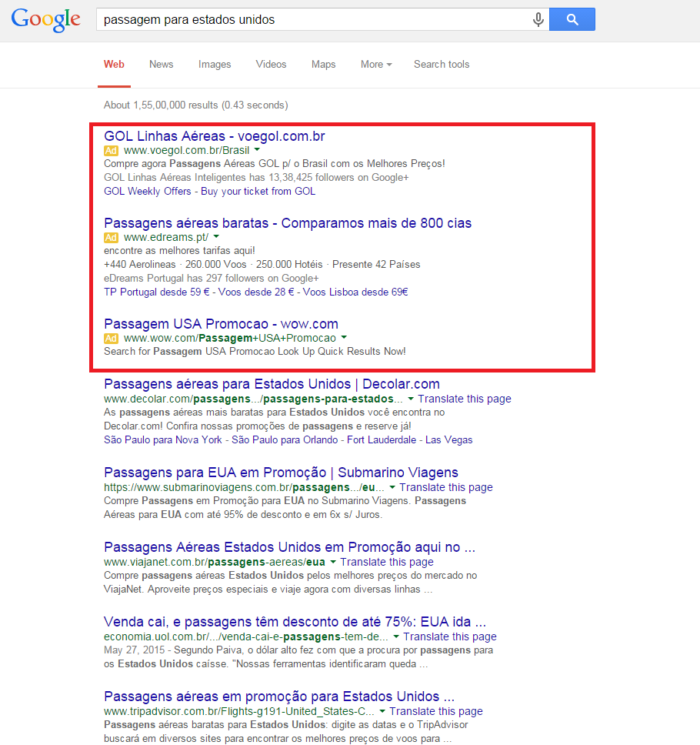This screenshot has width=700, height=745.
Task: Click Buy your ticket from GOL sitelink
Action: [258, 191]
